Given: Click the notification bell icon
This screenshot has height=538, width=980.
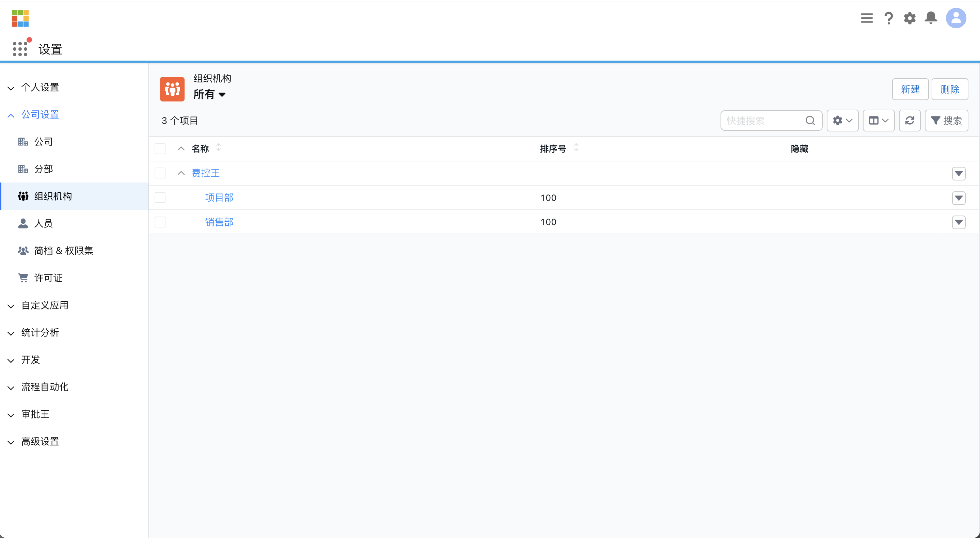Looking at the screenshot, I should (x=931, y=18).
